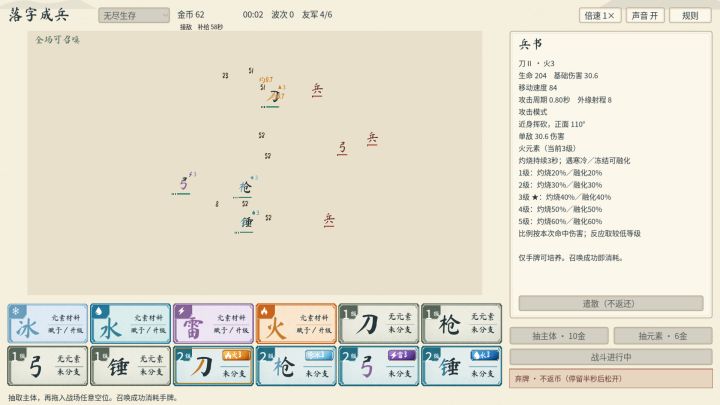Screen dimensions: 720x405
Task: Pick the level 1 刀 card without element
Action: 379,324
